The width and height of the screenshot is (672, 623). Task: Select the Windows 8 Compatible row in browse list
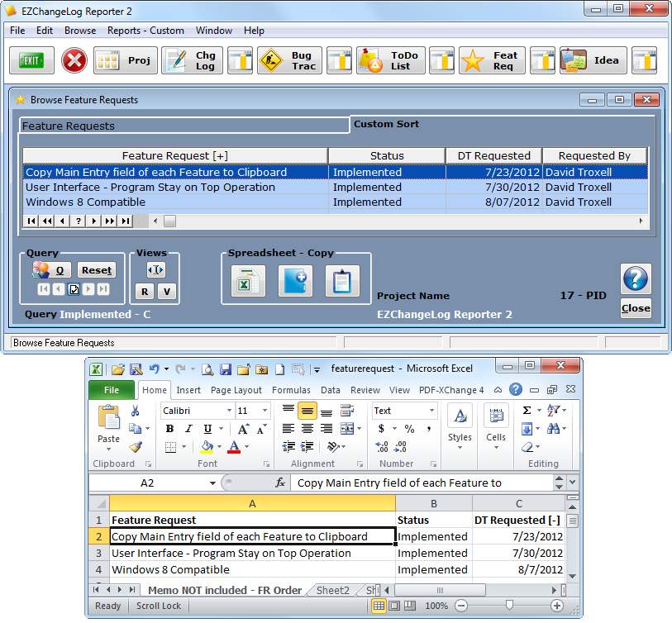(x=335, y=202)
